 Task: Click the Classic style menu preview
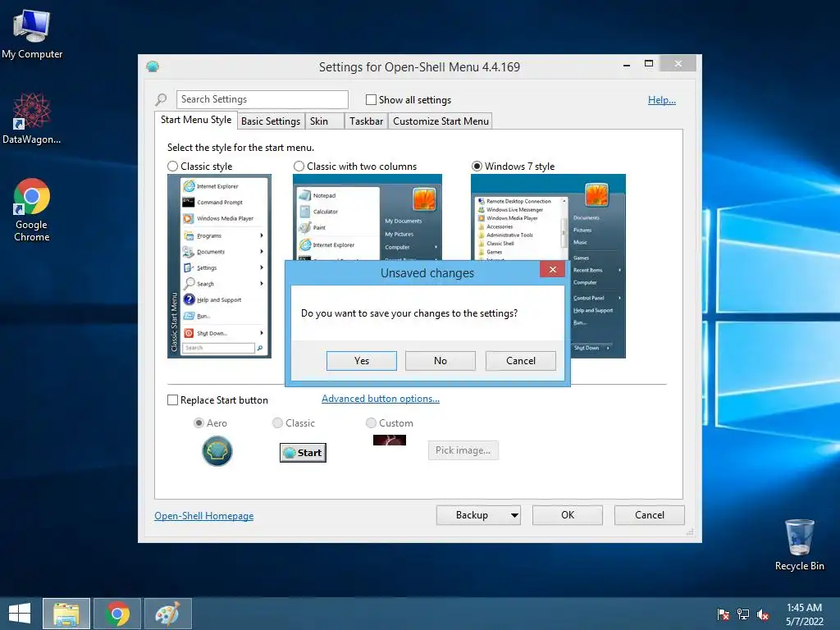(219, 266)
